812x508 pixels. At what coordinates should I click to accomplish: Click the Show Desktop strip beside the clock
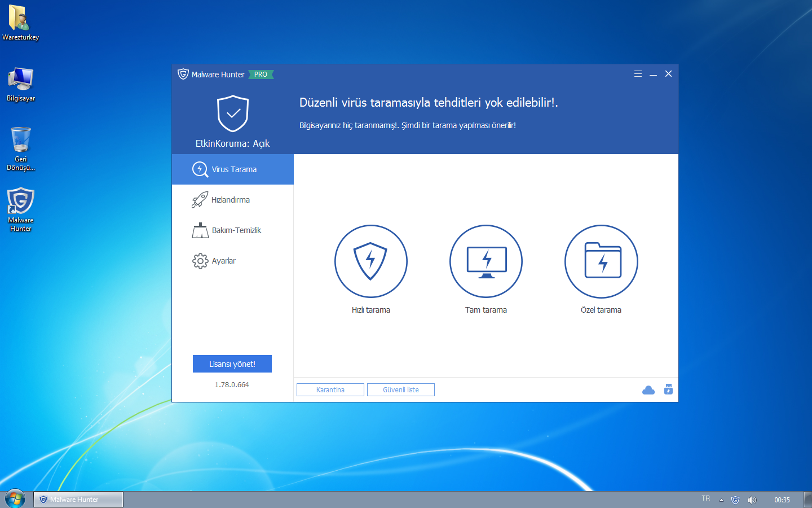807,500
